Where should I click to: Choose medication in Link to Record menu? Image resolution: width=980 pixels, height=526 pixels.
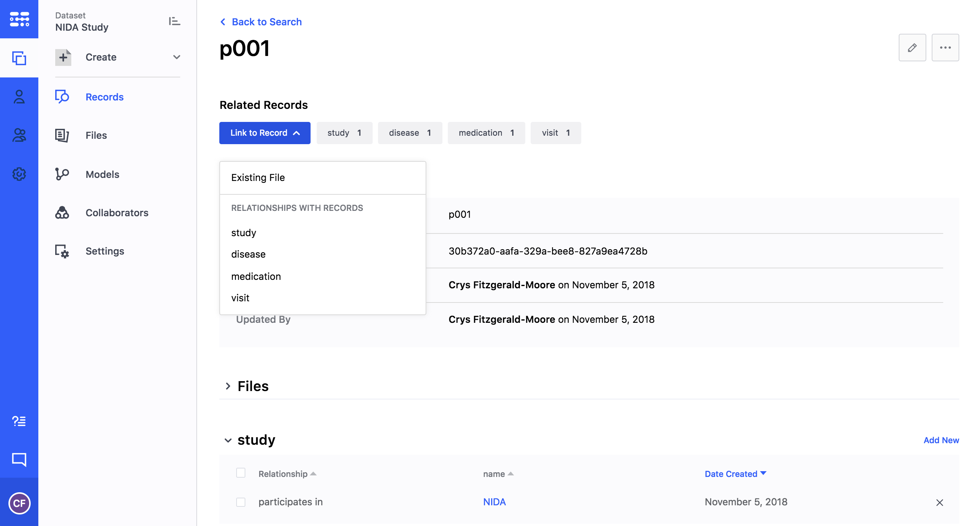256,276
